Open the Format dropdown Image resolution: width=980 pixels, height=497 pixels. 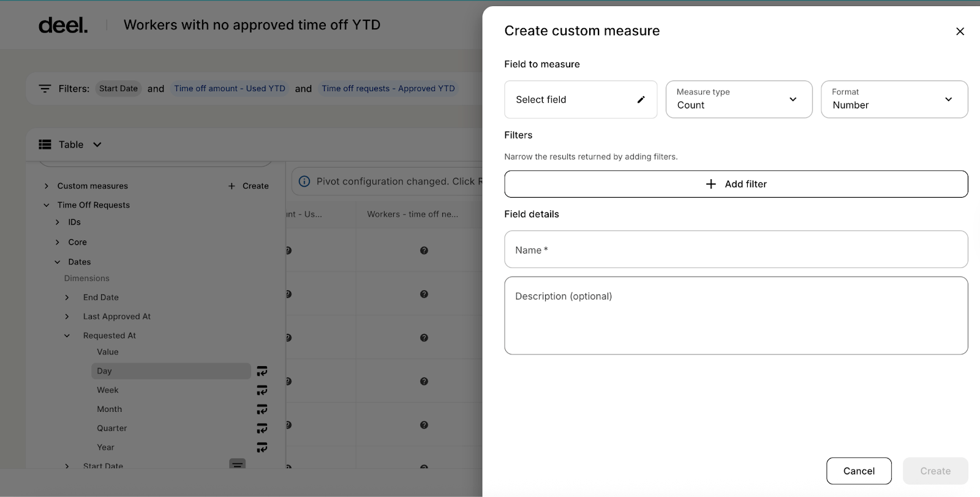pos(894,99)
